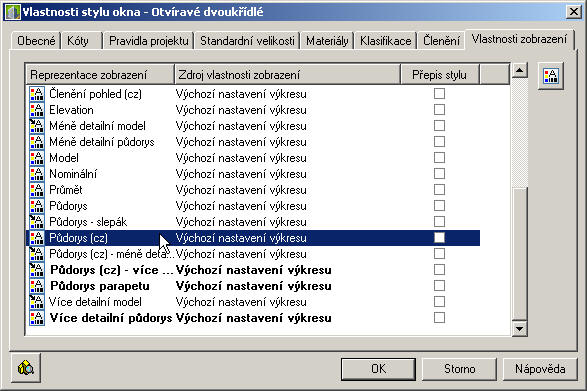Enable style override for Členění pohled (cz)
The height and width of the screenshot is (391, 587).
pyautogui.click(x=439, y=94)
